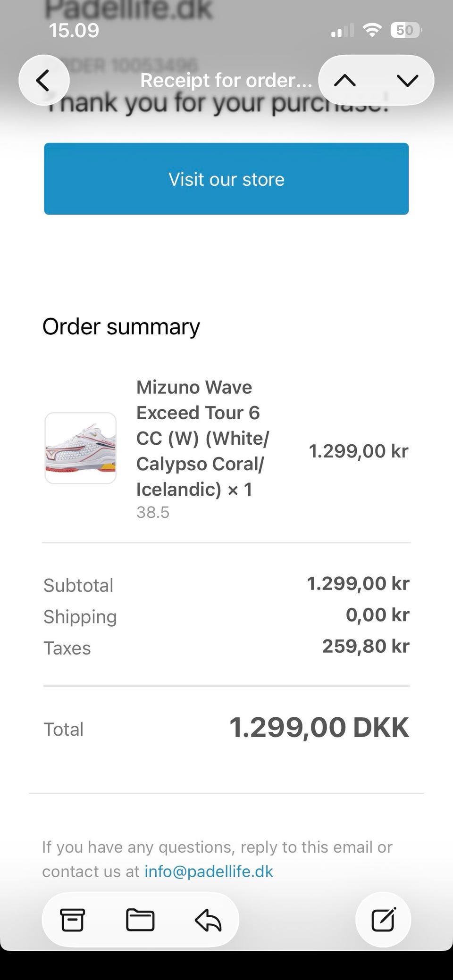Reply to the receipt email

click(x=208, y=920)
